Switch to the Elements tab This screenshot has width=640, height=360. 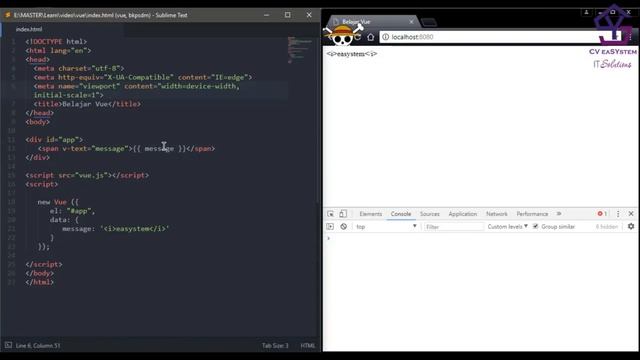tap(371, 214)
